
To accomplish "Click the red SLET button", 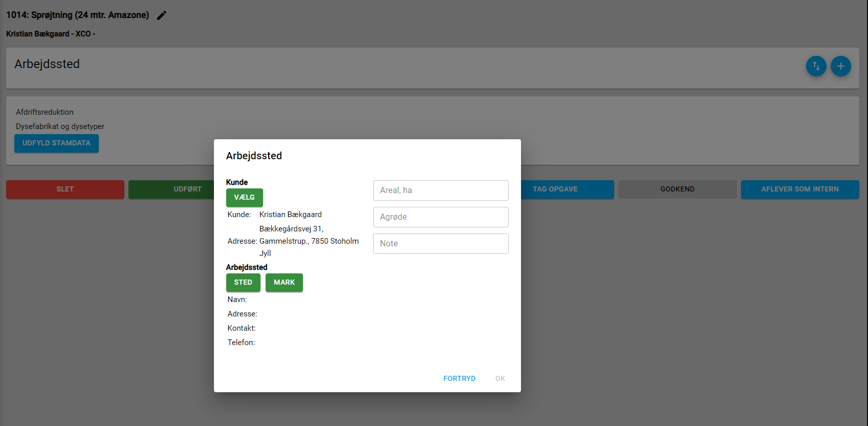I will tap(65, 189).
